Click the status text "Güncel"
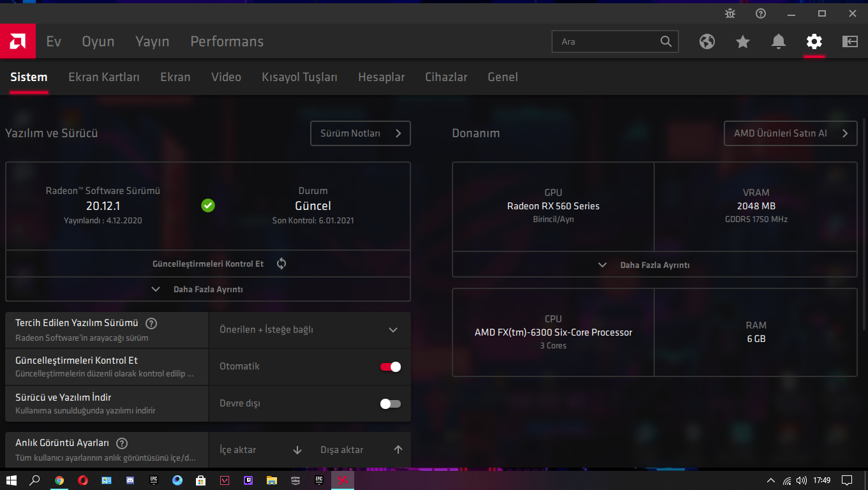The image size is (868, 490). click(x=313, y=206)
